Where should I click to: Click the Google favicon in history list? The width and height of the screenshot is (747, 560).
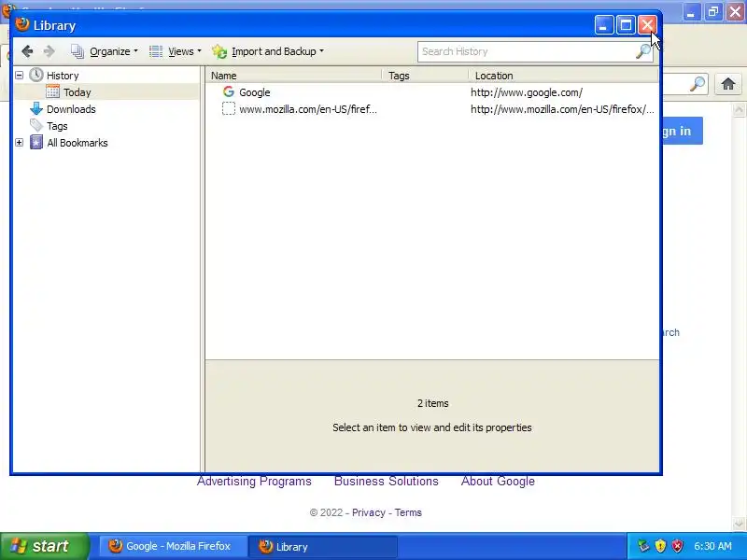pos(229,91)
